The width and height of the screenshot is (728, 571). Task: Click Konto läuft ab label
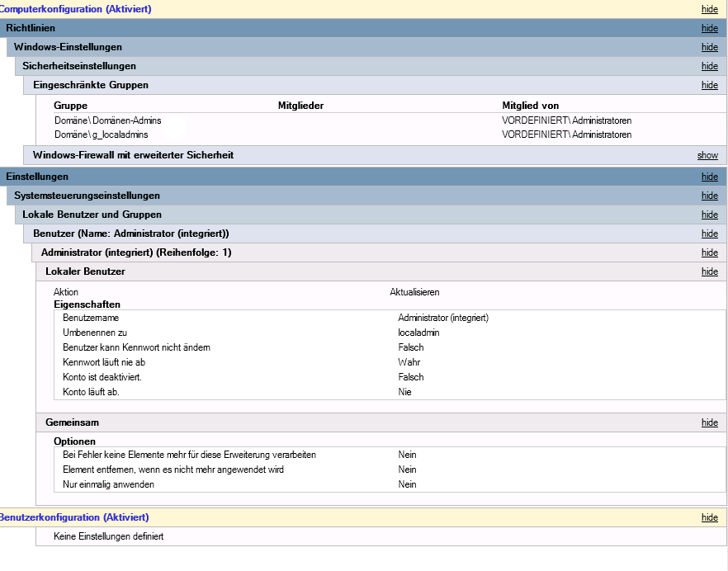coord(91,392)
